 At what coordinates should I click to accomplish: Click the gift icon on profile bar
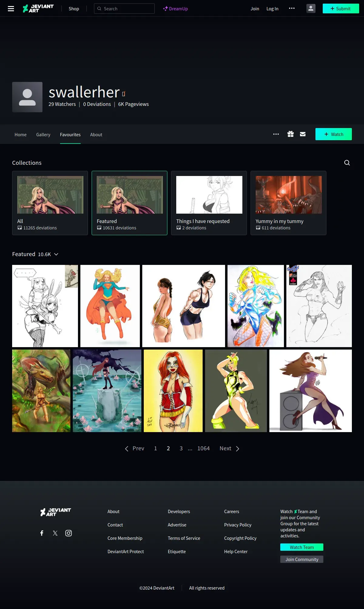(x=291, y=134)
